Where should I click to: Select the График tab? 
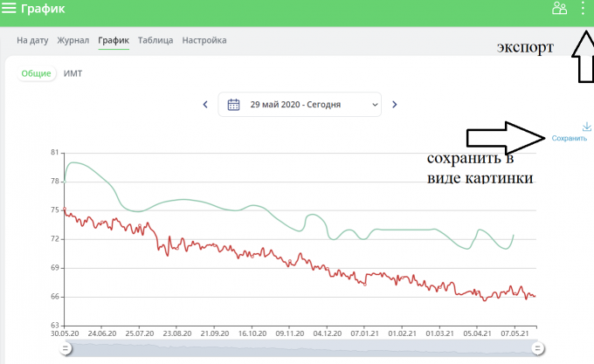click(x=114, y=40)
